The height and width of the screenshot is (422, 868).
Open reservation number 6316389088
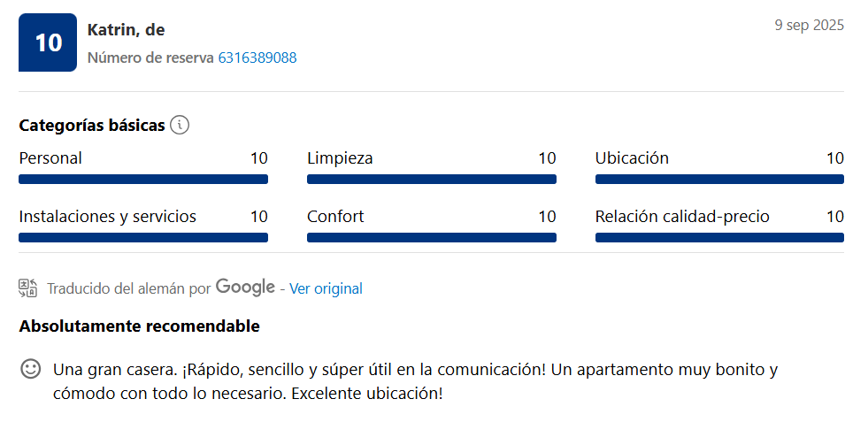[257, 58]
